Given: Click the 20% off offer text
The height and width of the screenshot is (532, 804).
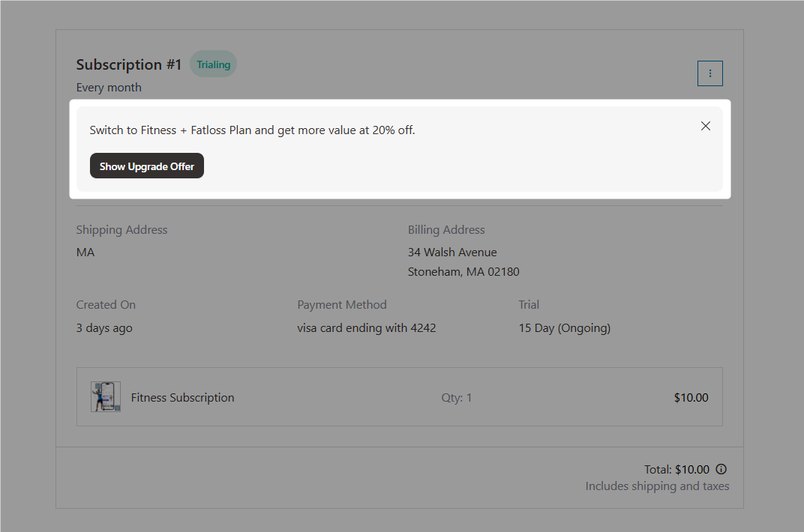Looking at the screenshot, I should (x=251, y=130).
